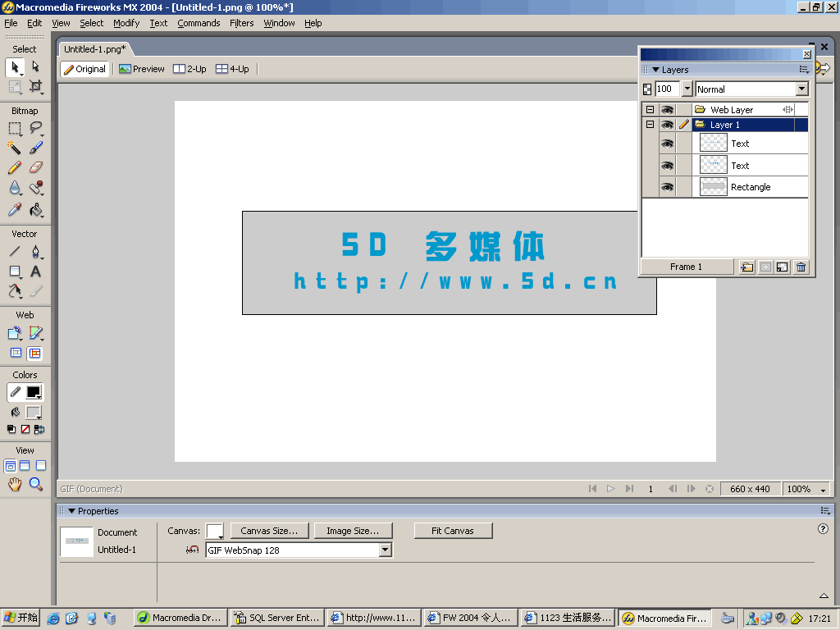Select the Knife tool
Viewport: 840px width, 630px height.
coord(35,291)
